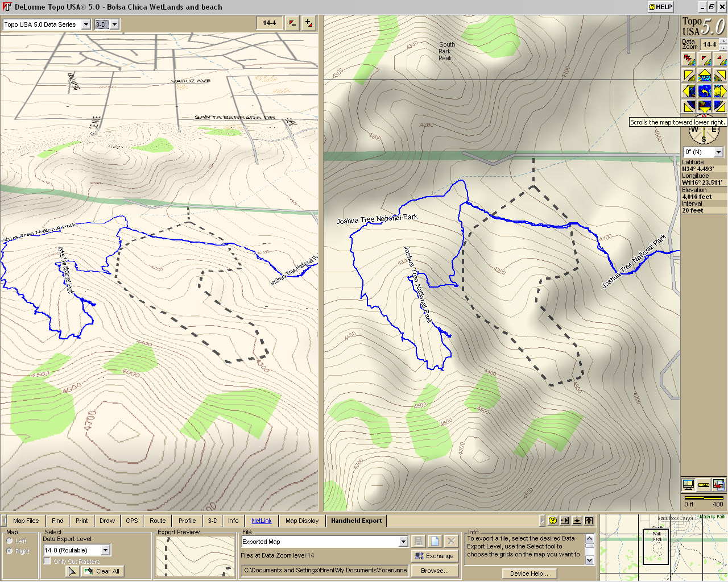728x582 pixels.
Task: Select the Handheld Export tab
Action: pyautogui.click(x=356, y=521)
